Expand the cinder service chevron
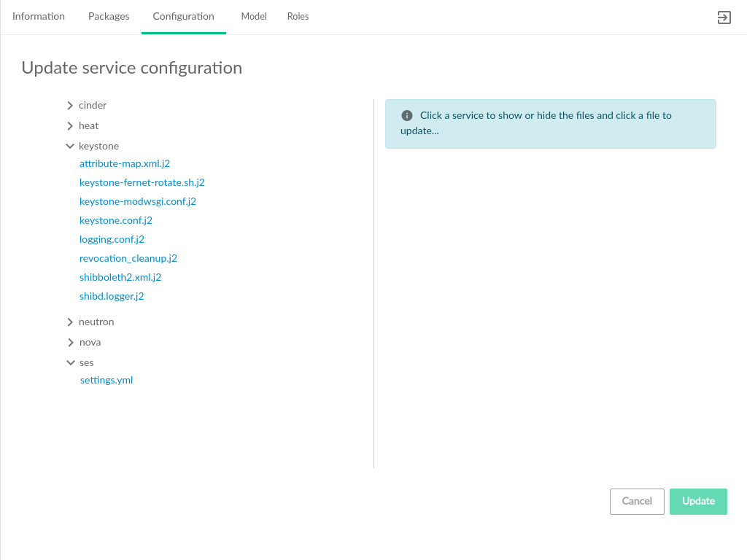This screenshot has height=560, width=747. click(x=70, y=106)
